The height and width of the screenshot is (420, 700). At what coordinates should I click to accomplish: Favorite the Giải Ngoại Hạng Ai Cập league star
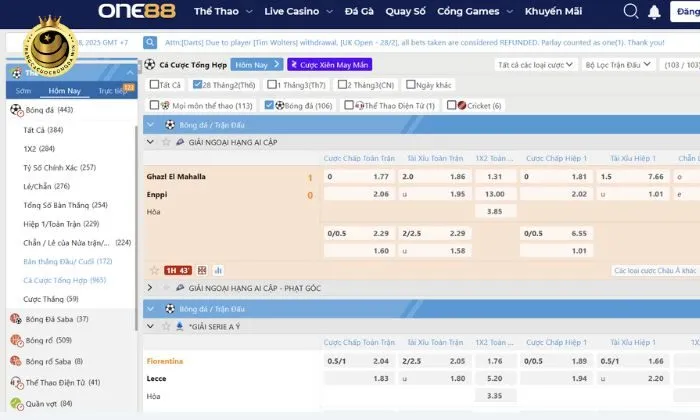[x=166, y=142]
